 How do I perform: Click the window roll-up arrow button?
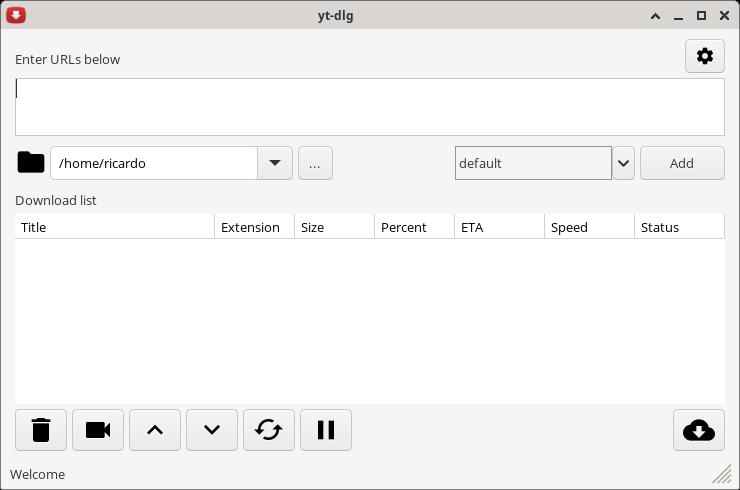pyautogui.click(x=655, y=16)
